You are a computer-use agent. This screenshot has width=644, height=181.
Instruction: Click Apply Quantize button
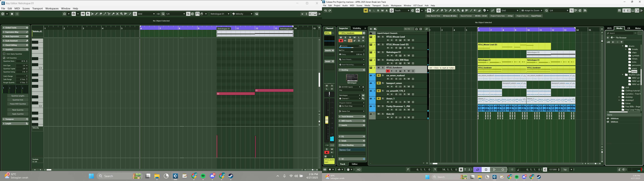tap(18, 114)
